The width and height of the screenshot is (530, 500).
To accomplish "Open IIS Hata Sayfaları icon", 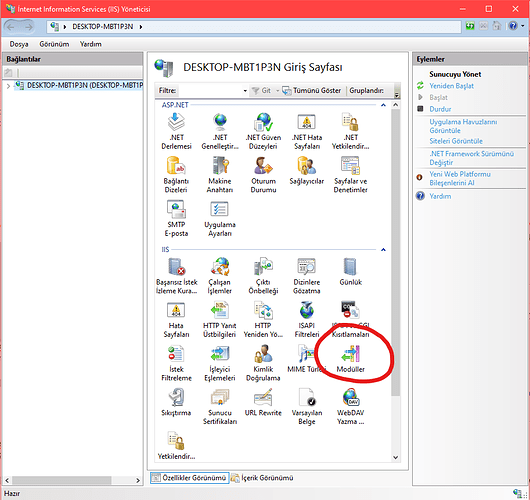I will pyautogui.click(x=176, y=319).
